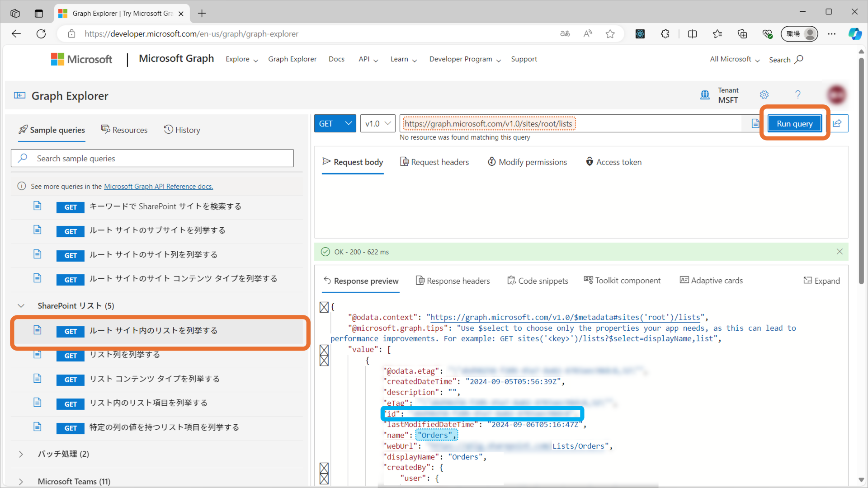Open browser Settings and more menu

[832, 34]
